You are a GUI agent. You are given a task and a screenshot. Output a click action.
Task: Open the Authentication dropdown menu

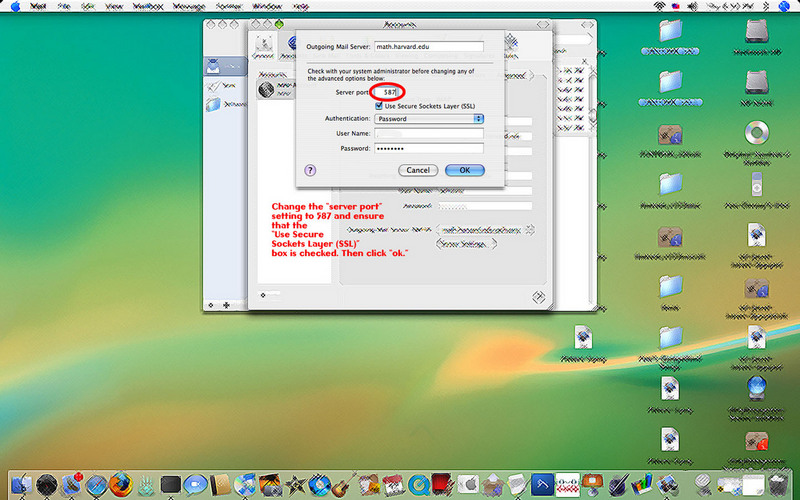(x=429, y=118)
